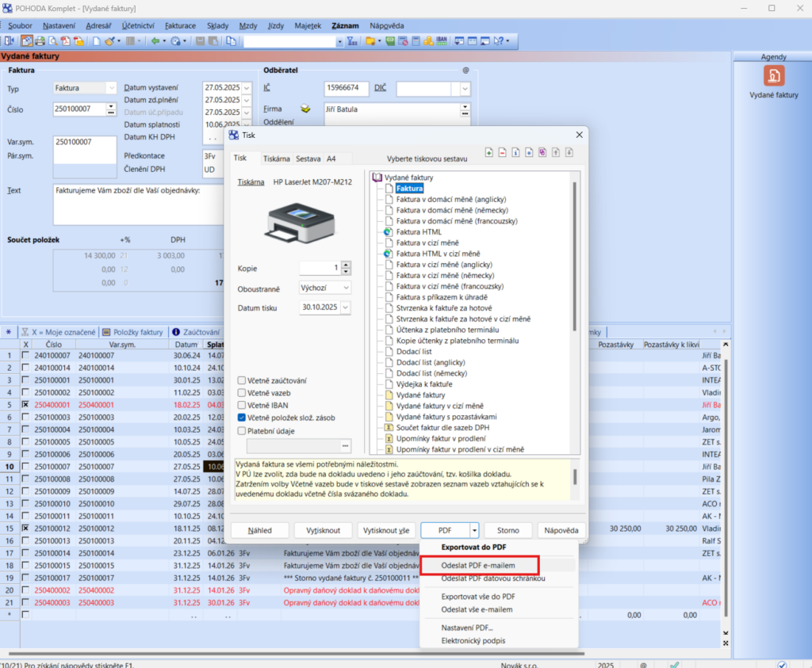Open the Oboustranně dropdown
Image resolution: width=812 pixels, height=668 pixels.
(x=345, y=288)
